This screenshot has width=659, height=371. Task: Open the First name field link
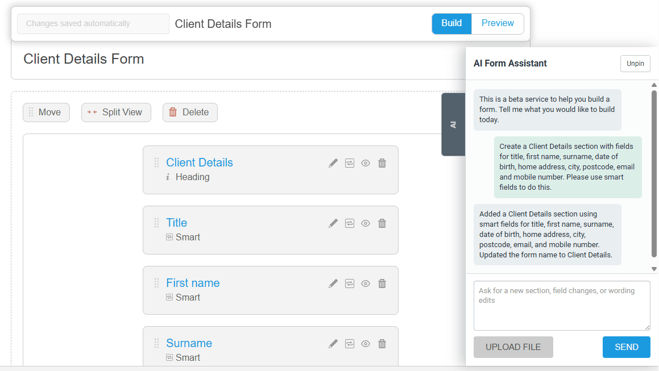point(192,283)
